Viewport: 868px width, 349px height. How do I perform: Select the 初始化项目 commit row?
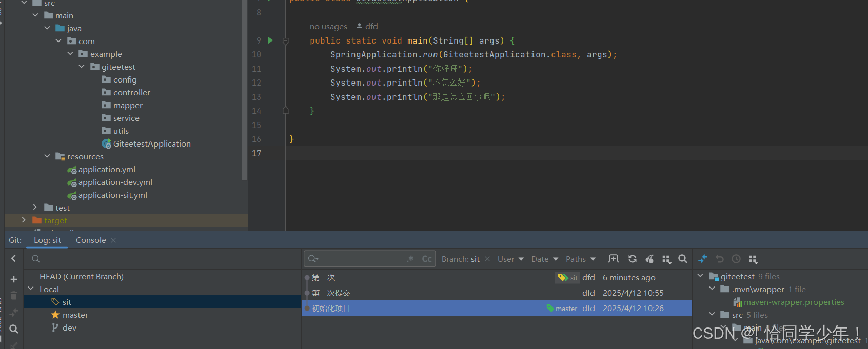coord(497,308)
